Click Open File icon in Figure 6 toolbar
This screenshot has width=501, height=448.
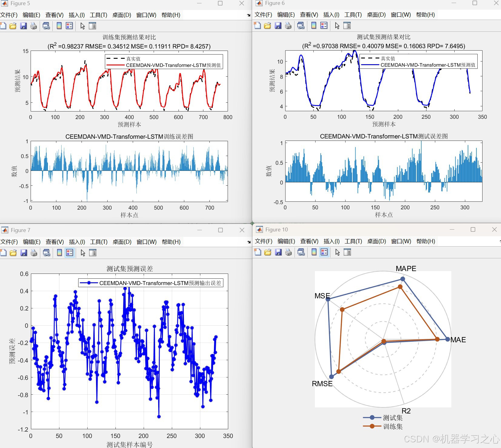pyautogui.click(x=268, y=25)
